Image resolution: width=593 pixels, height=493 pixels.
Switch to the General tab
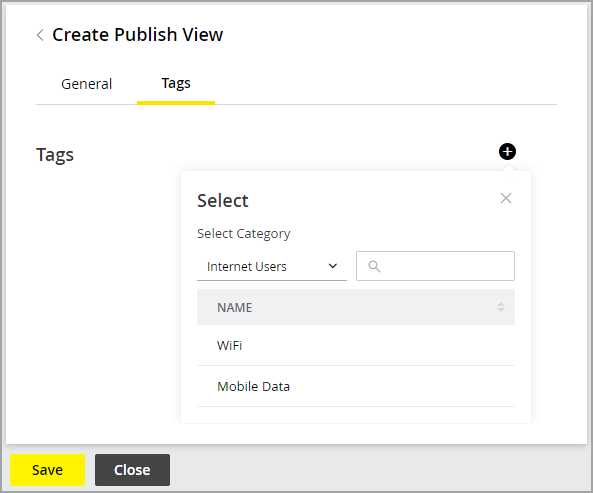pyautogui.click(x=87, y=84)
